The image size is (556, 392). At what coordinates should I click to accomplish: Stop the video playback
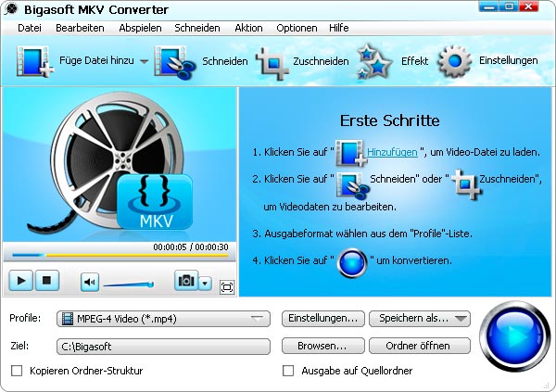tap(46, 280)
